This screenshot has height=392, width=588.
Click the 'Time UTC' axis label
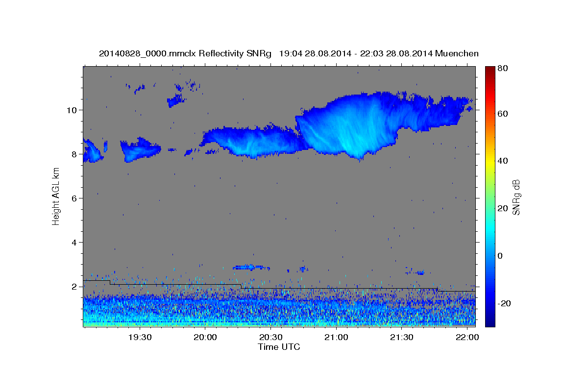279,347
